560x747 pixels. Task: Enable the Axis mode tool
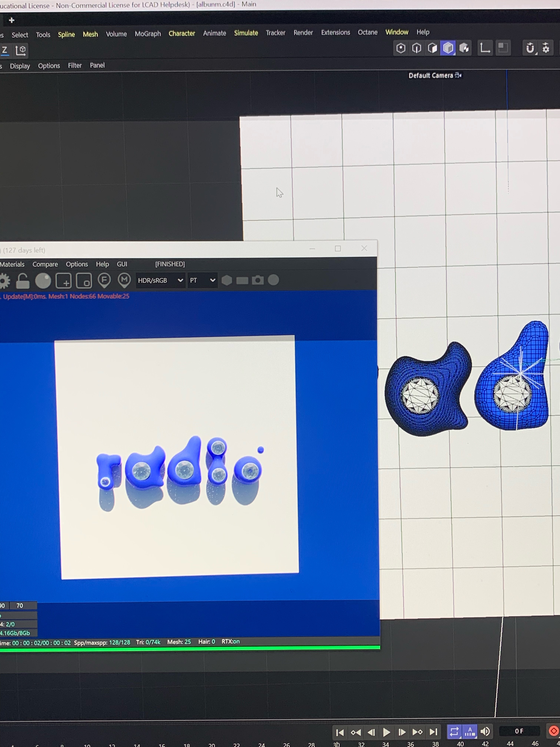485,48
